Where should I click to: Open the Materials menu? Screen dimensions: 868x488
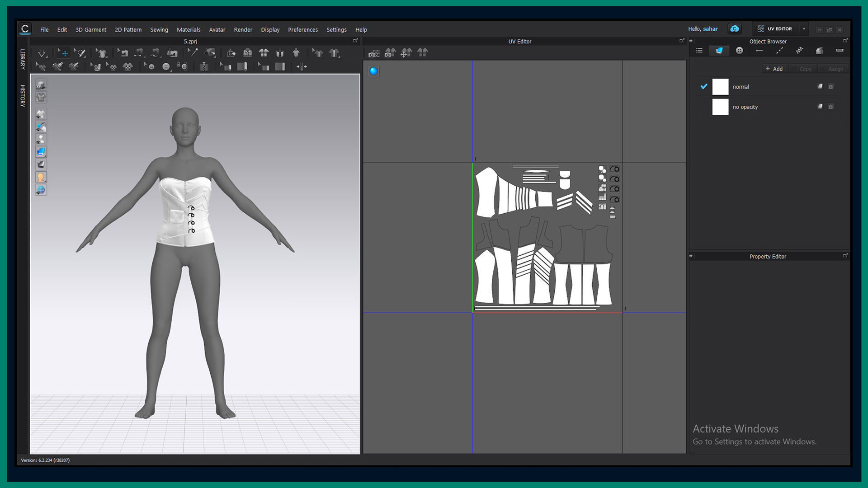[x=189, y=29]
